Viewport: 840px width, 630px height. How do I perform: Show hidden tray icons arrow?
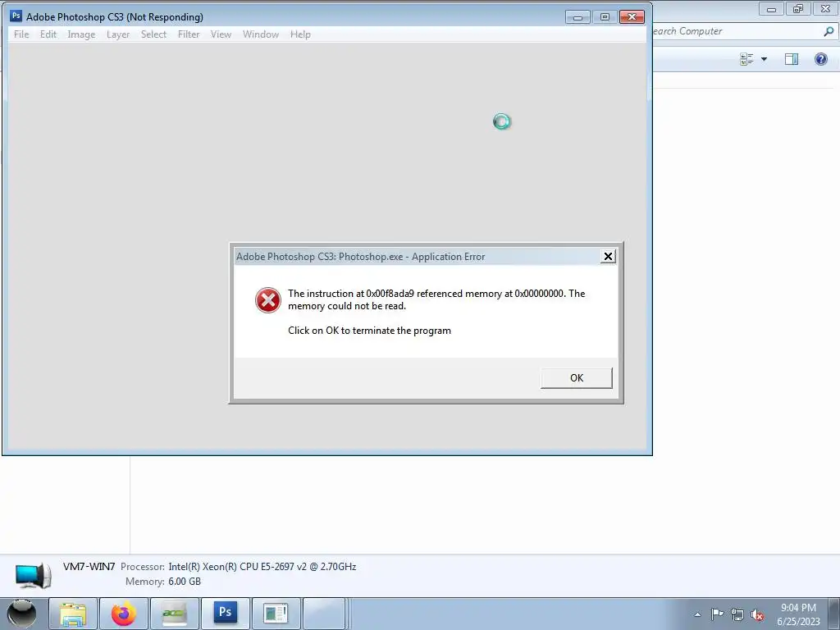pyautogui.click(x=697, y=614)
